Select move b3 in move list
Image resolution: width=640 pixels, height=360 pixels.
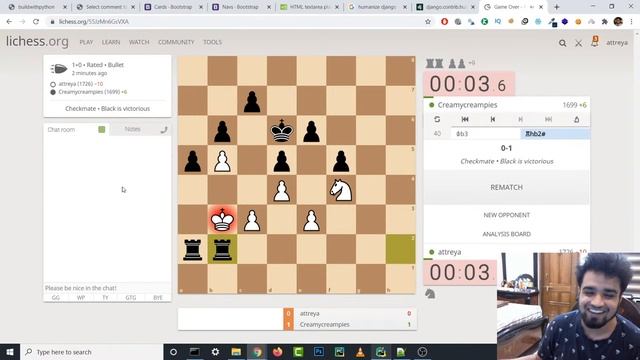click(485, 133)
